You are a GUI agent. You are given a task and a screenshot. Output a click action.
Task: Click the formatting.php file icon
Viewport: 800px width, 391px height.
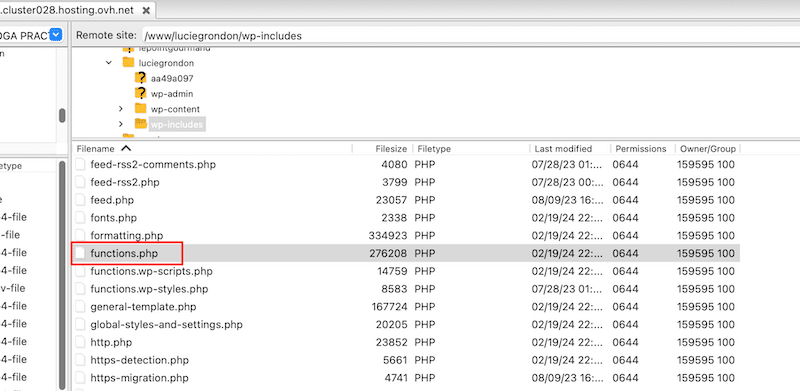click(80, 236)
